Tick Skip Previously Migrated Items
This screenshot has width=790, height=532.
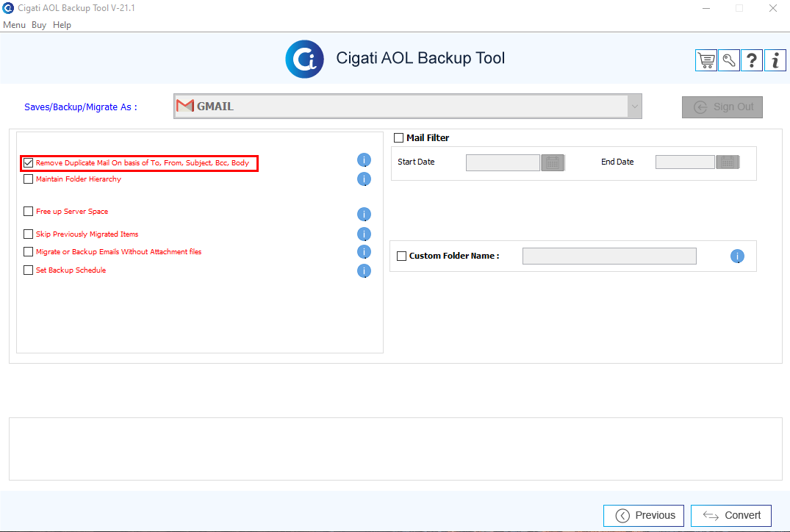tap(28, 234)
